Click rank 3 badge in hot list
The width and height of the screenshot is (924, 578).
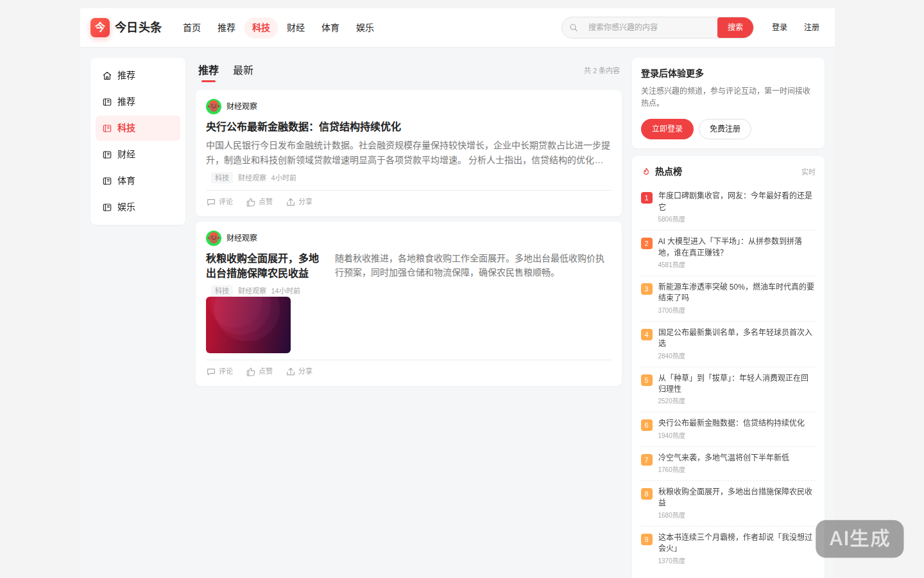(x=647, y=289)
